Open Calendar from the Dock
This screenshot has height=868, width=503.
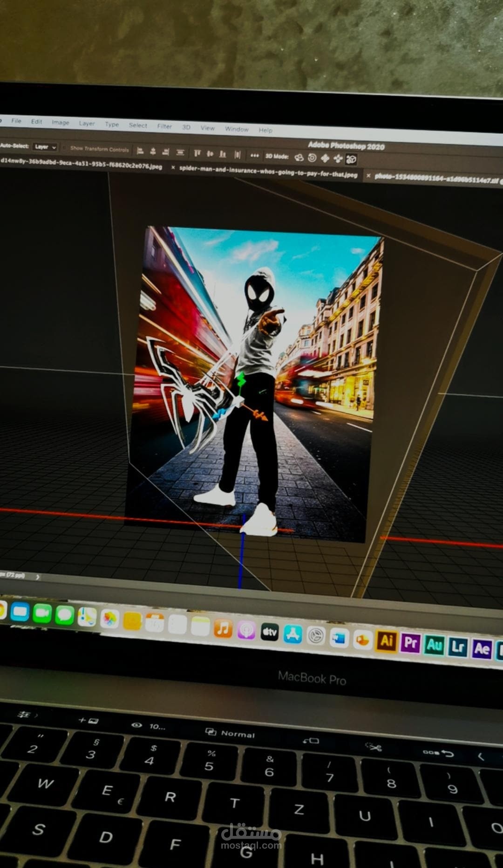click(155, 623)
